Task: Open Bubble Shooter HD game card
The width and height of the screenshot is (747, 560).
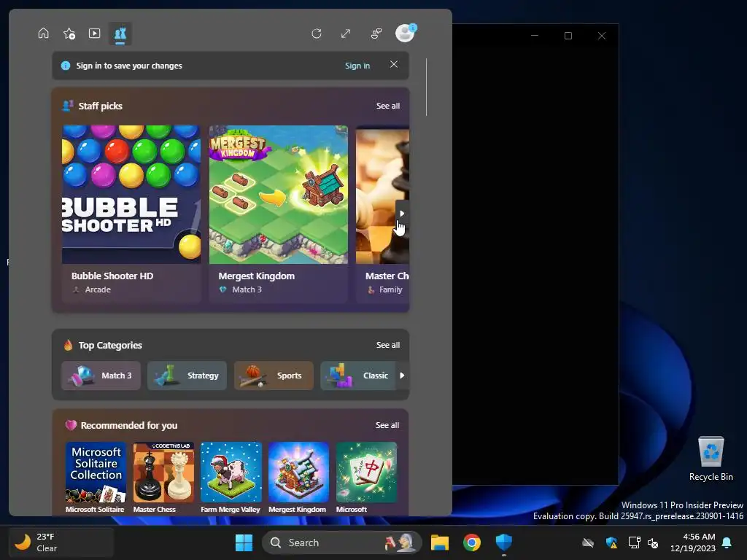Action: tap(131, 214)
